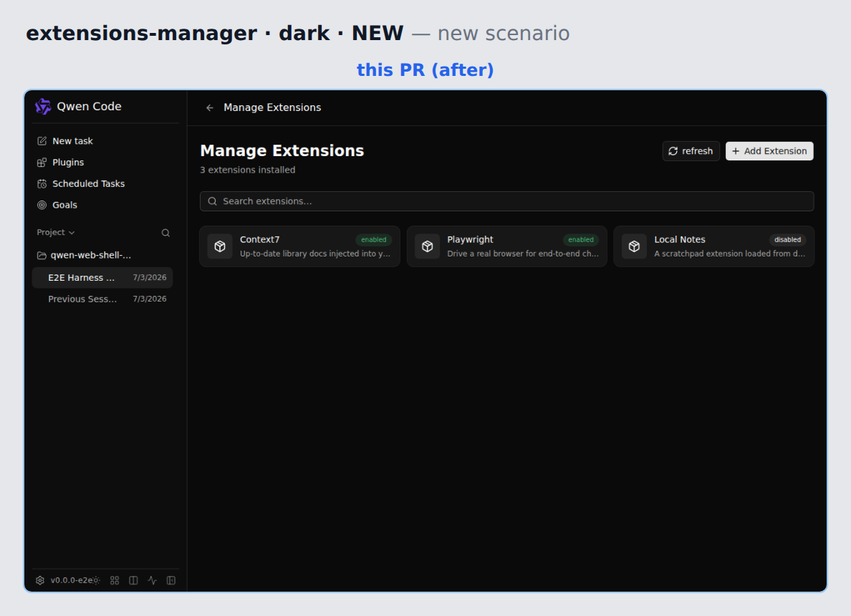The width and height of the screenshot is (851, 616).
Task: Click the Playwright package icon
Action: click(x=427, y=246)
